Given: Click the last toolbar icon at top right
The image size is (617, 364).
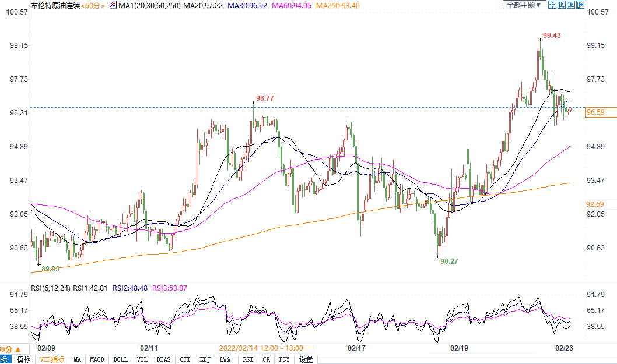Looking at the screenshot, I should (x=580, y=5).
